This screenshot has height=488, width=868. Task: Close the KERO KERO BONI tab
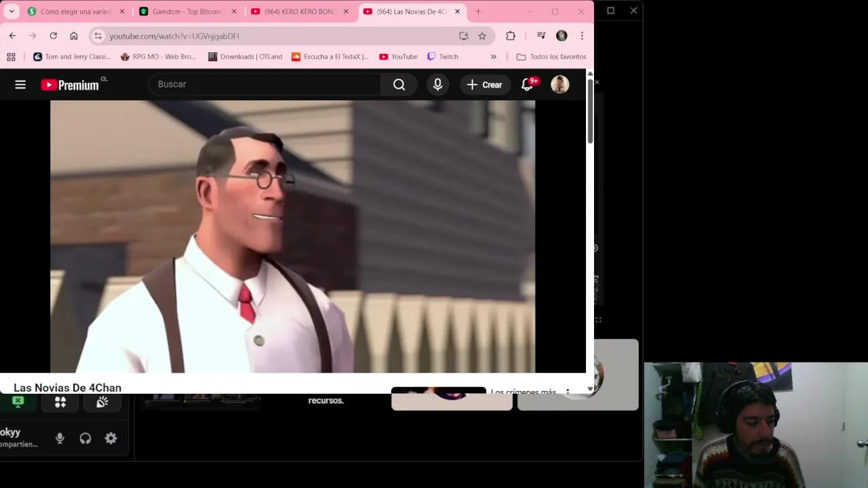(346, 12)
